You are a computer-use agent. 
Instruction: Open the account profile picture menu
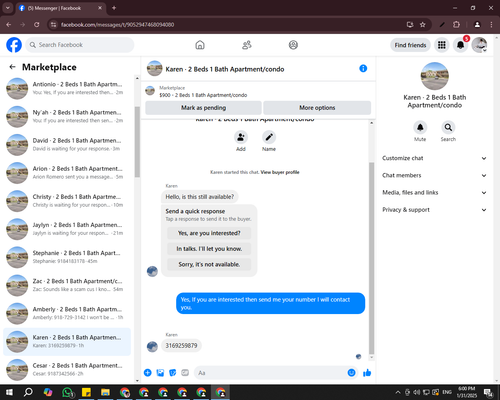[479, 45]
